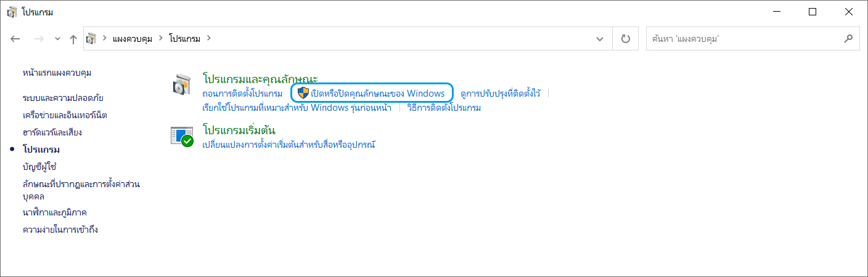Image resolution: width=868 pixels, height=277 pixels.
Task: Open ความง่ายในการเข้าถึง category
Action: [60, 230]
